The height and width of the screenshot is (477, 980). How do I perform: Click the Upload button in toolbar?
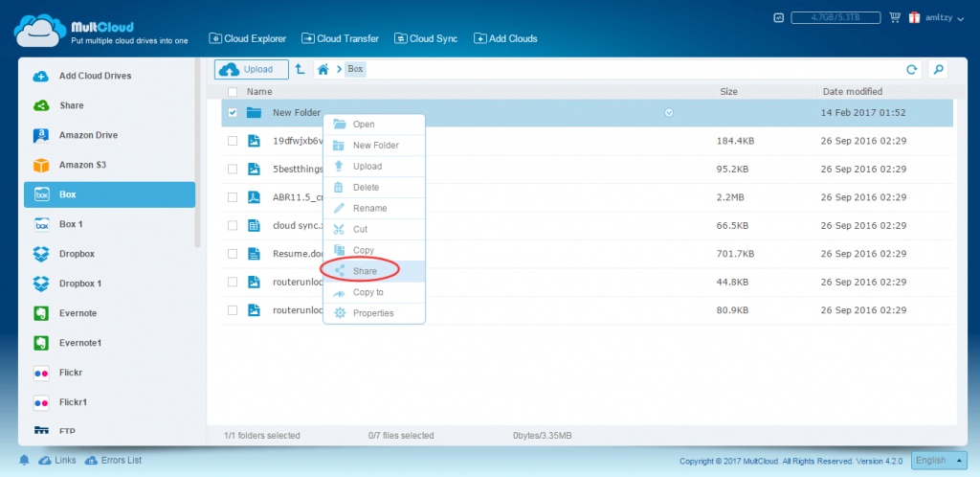pos(252,69)
